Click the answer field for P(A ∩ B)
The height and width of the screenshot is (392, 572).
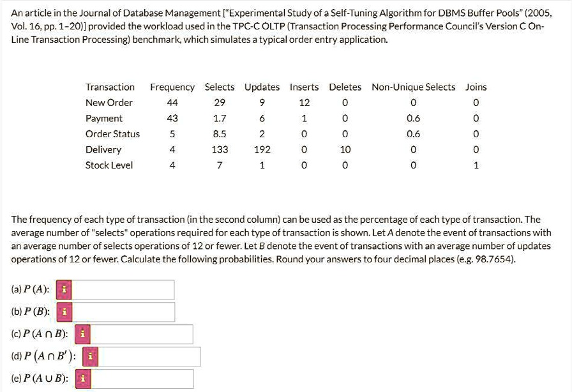[142, 334]
